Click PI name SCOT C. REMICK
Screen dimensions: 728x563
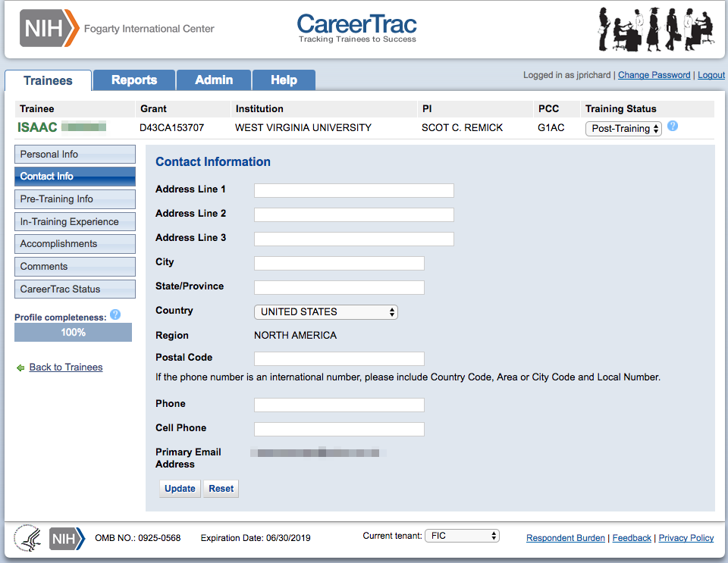[462, 127]
